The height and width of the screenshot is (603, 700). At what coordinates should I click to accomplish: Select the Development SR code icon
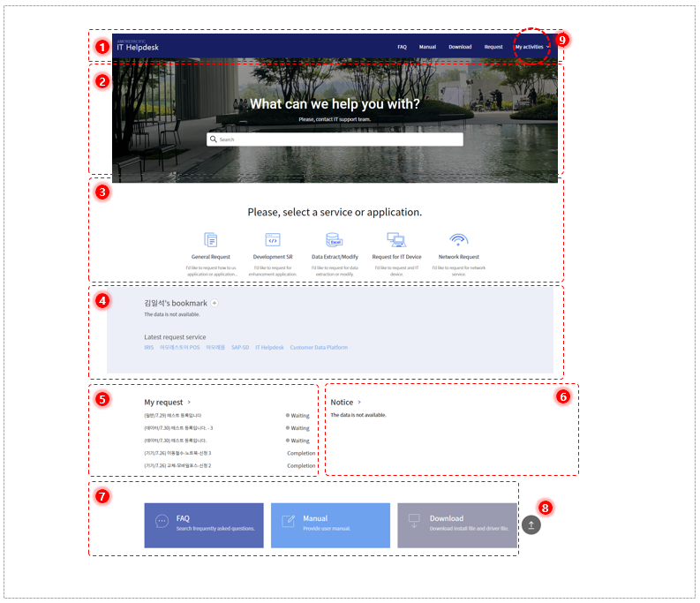point(273,240)
